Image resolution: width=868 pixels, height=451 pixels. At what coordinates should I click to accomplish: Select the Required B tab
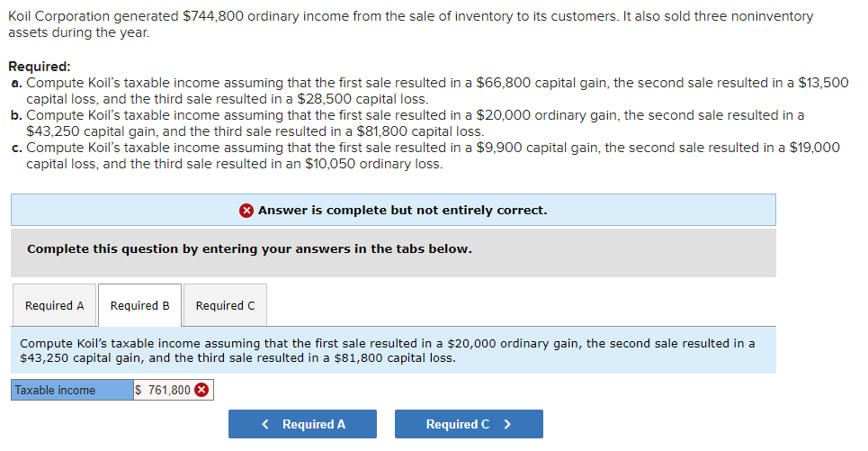(139, 305)
